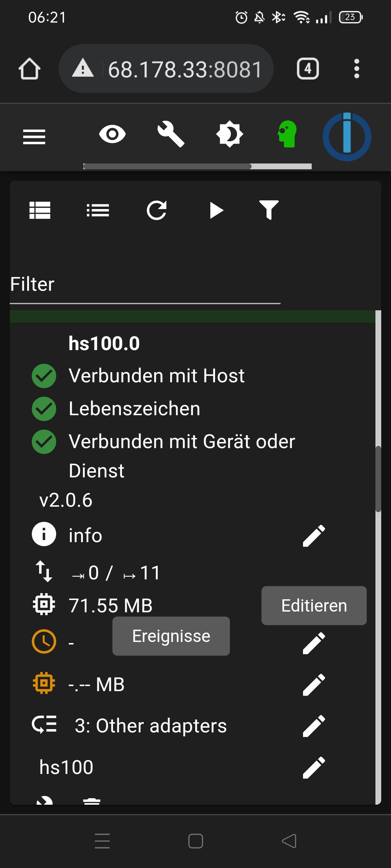Switch to table view of instances

pos(40,210)
